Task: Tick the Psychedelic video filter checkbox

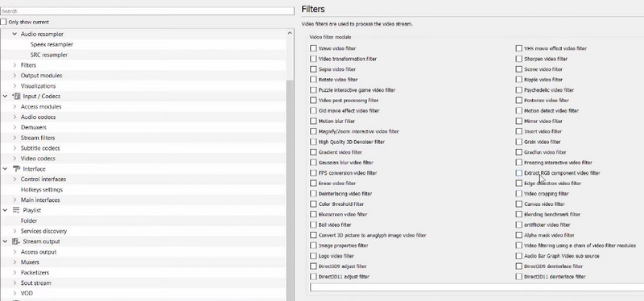Action: point(519,90)
